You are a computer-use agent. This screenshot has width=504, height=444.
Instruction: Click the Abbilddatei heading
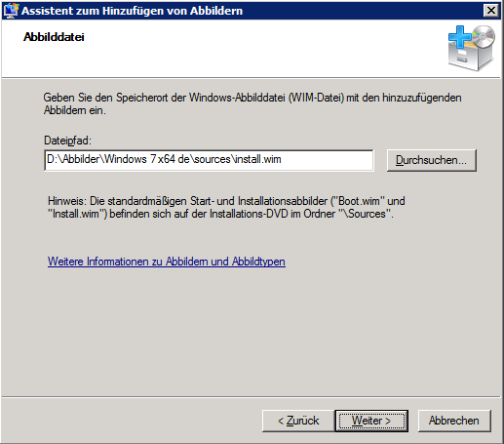[x=54, y=37]
